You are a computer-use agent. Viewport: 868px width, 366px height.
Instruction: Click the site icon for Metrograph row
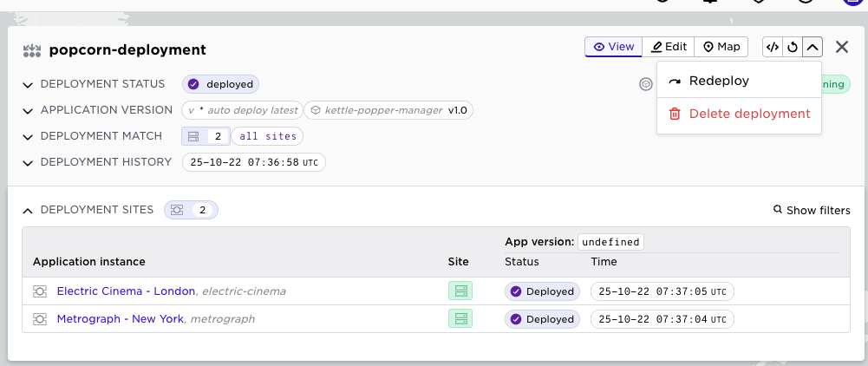coord(460,319)
